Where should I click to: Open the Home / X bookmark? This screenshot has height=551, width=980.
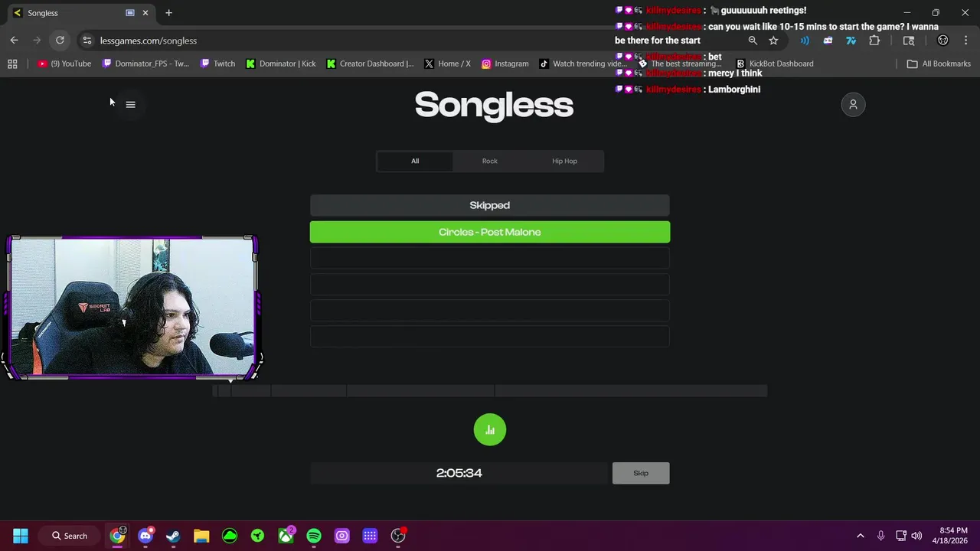tap(447, 64)
